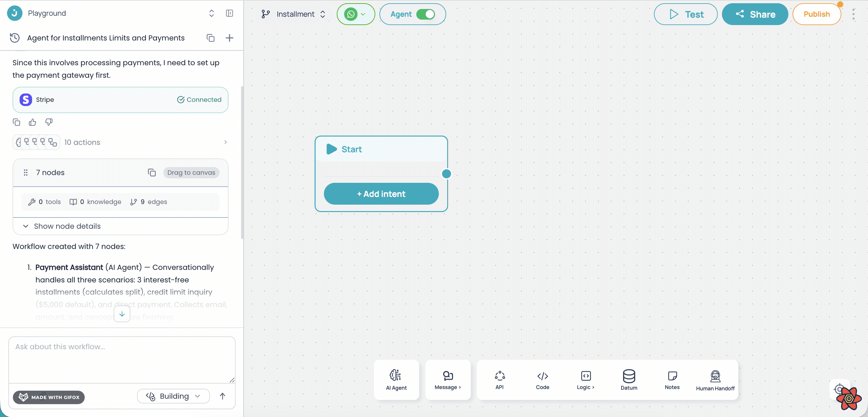Add a Notes node

672,380
